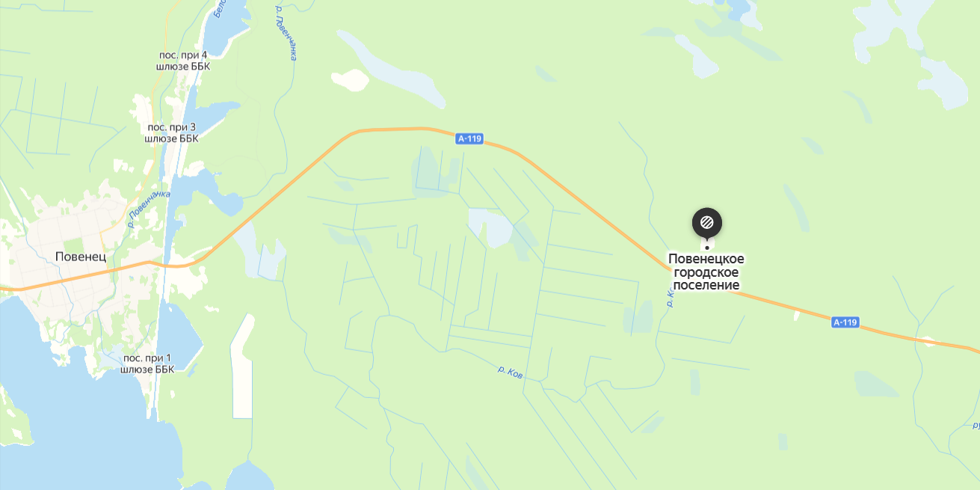This screenshot has height=490, width=980.
Task: Click the large blue lake south of Повенец
Action: tap(82, 404)
